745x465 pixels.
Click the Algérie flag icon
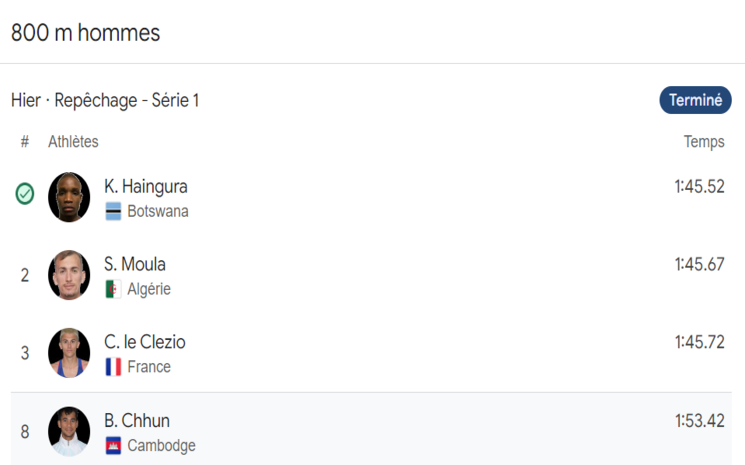pyautogui.click(x=113, y=290)
